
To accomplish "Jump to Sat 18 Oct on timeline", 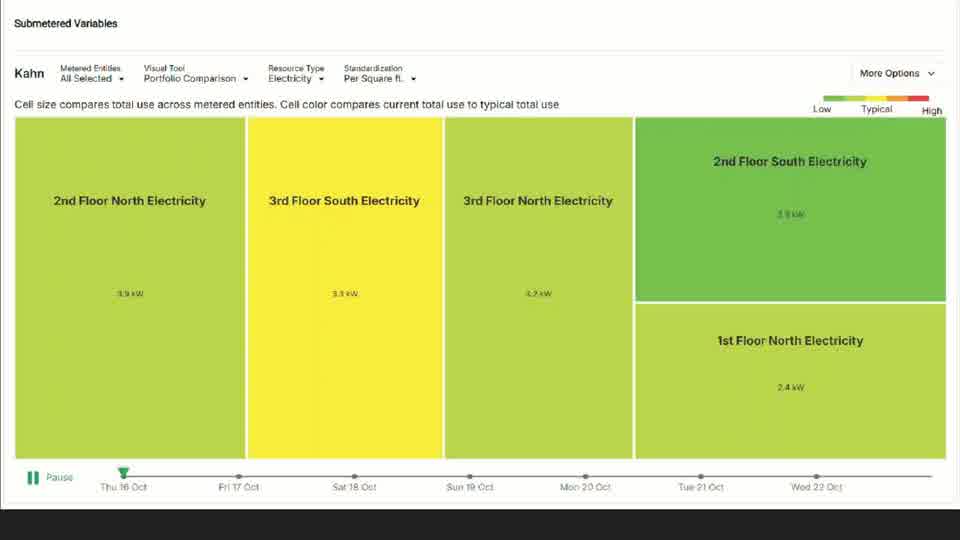I will 354,476.
